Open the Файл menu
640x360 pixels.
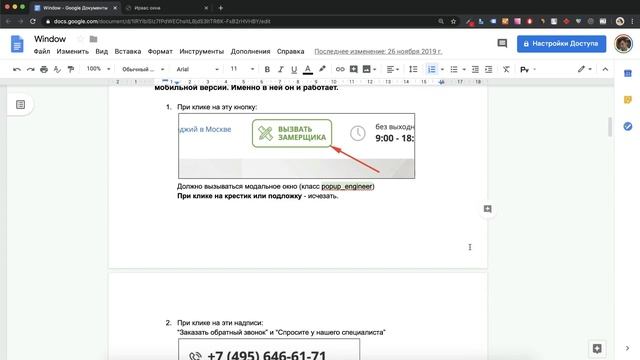tap(42, 51)
